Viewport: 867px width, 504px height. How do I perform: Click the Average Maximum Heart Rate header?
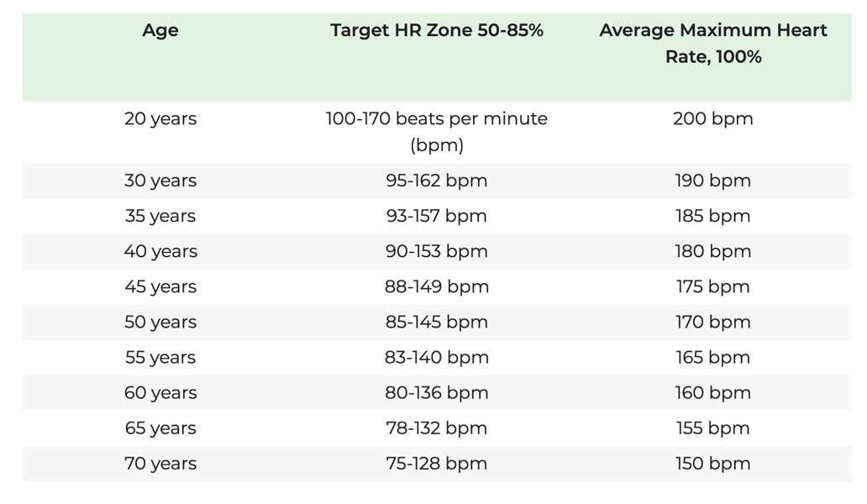712,44
